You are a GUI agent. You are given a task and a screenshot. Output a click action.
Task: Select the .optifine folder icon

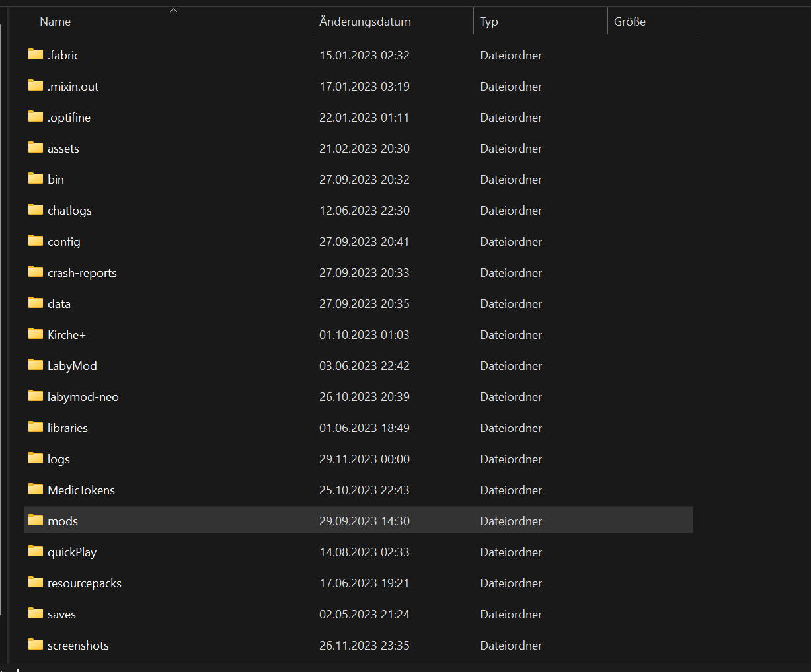pos(36,117)
